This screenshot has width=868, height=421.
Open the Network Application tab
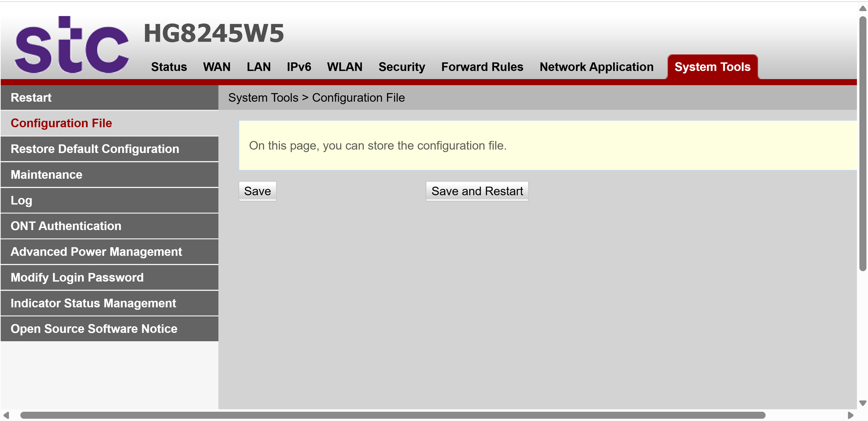(596, 67)
